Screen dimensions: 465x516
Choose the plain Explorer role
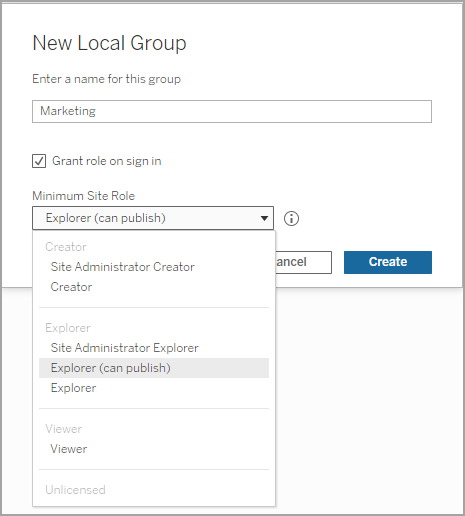73,388
